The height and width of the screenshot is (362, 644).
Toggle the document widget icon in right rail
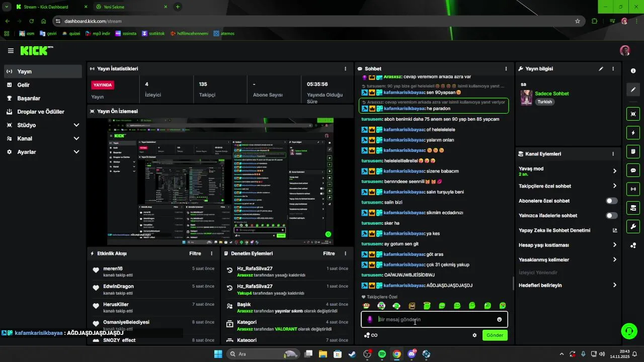click(633, 151)
